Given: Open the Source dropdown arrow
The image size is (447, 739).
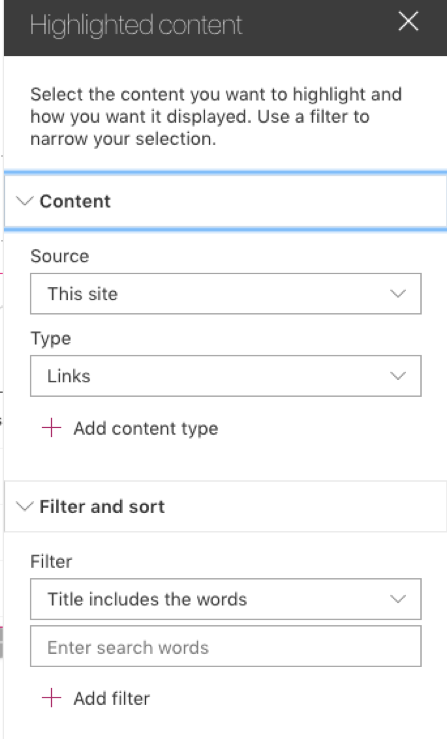Looking at the screenshot, I should coord(398,294).
